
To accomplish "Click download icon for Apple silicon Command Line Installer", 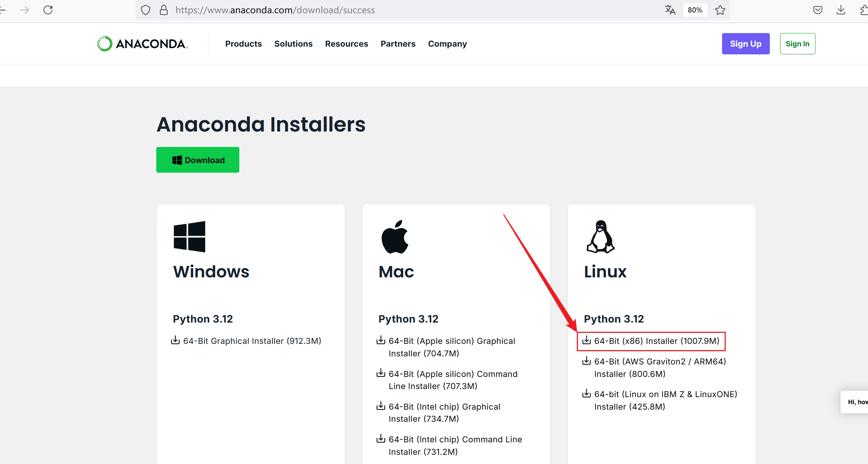I will [x=381, y=373].
